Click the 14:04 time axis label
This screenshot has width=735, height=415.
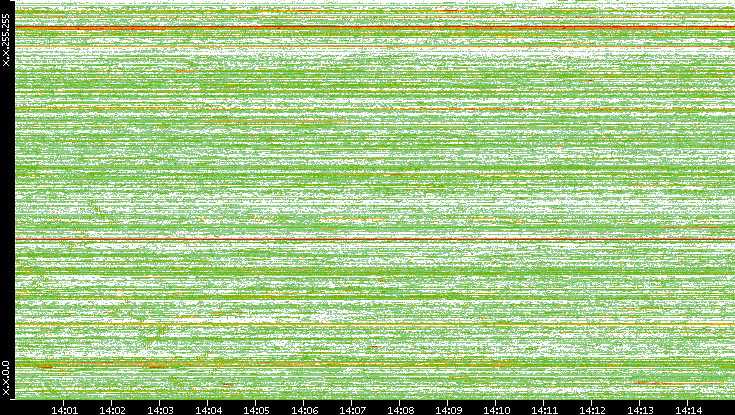[209, 410]
